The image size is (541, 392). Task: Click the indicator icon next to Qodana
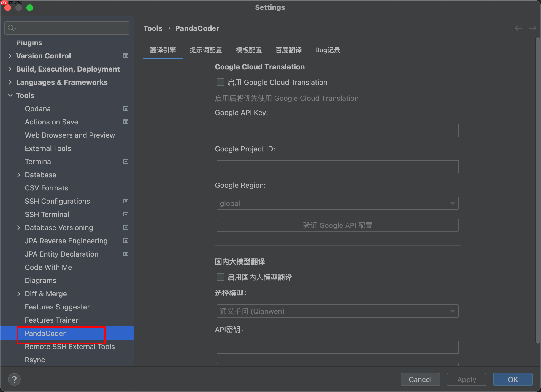[126, 108]
